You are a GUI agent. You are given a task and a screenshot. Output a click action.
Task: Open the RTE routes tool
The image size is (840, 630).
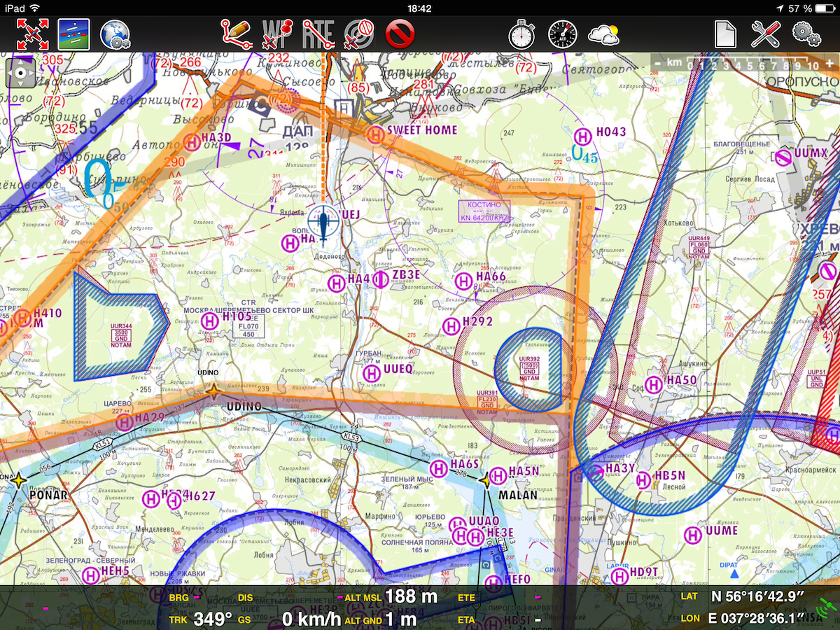coord(318,34)
